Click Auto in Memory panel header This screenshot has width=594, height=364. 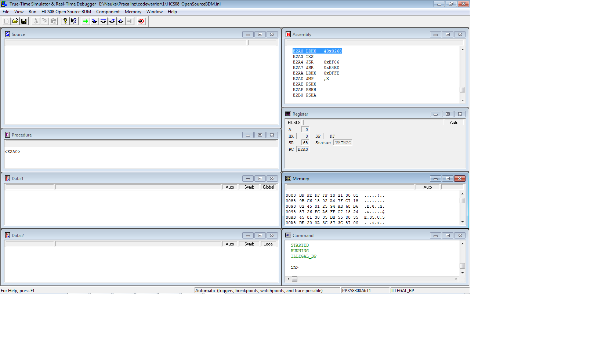tap(428, 187)
